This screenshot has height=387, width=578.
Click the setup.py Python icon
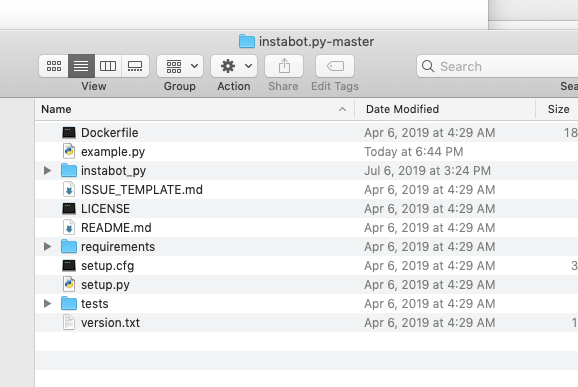point(69,285)
